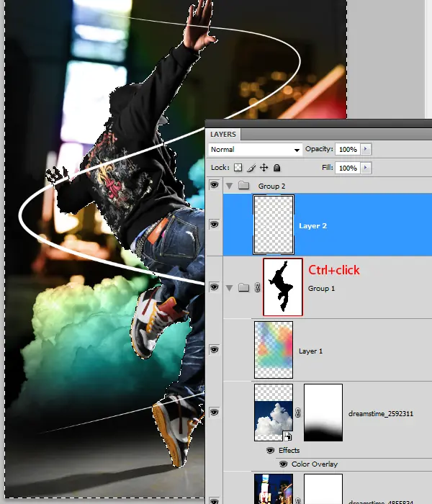The height and width of the screenshot is (504, 432).
Task: Toggle lock image pixels brush icon
Action: tap(251, 168)
